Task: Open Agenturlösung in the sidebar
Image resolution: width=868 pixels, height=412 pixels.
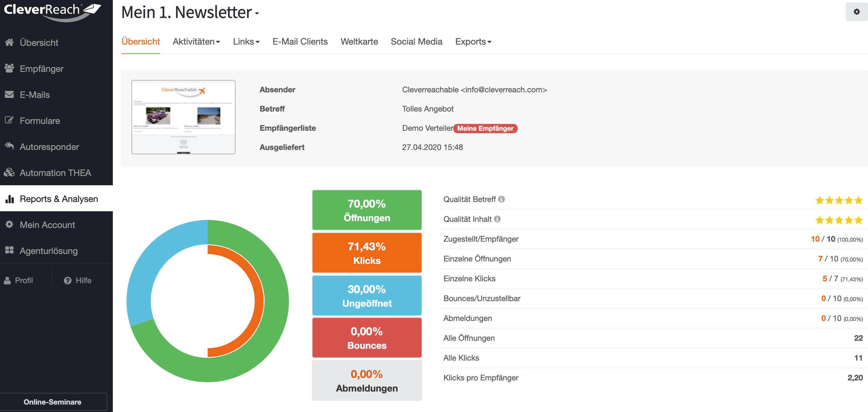Action: [56, 250]
